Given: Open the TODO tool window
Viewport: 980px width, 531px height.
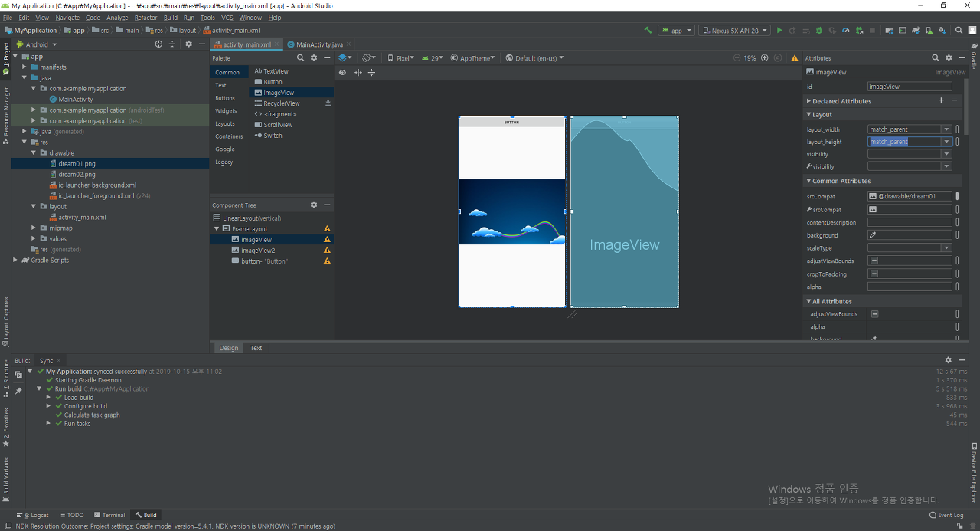Looking at the screenshot, I should click(x=71, y=515).
